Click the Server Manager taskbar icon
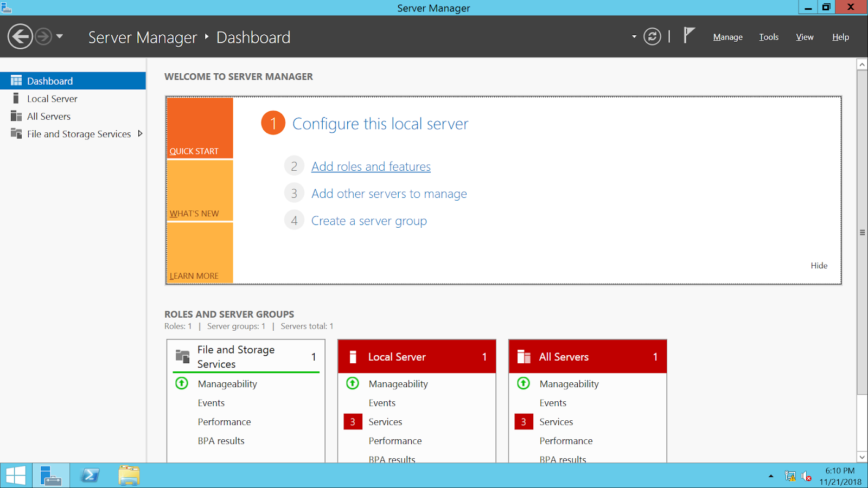This screenshot has width=868, height=488. [x=50, y=476]
